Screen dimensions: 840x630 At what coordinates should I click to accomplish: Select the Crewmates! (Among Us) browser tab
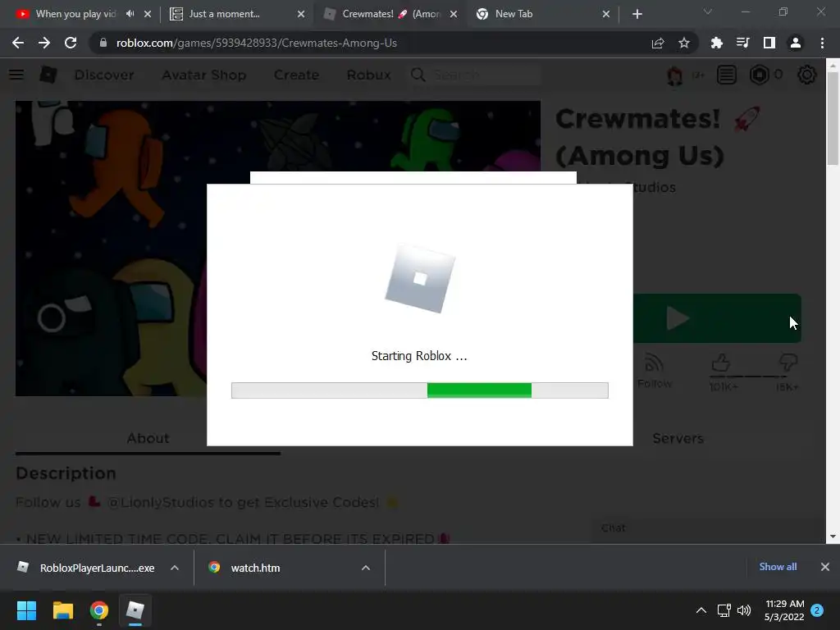click(390, 14)
